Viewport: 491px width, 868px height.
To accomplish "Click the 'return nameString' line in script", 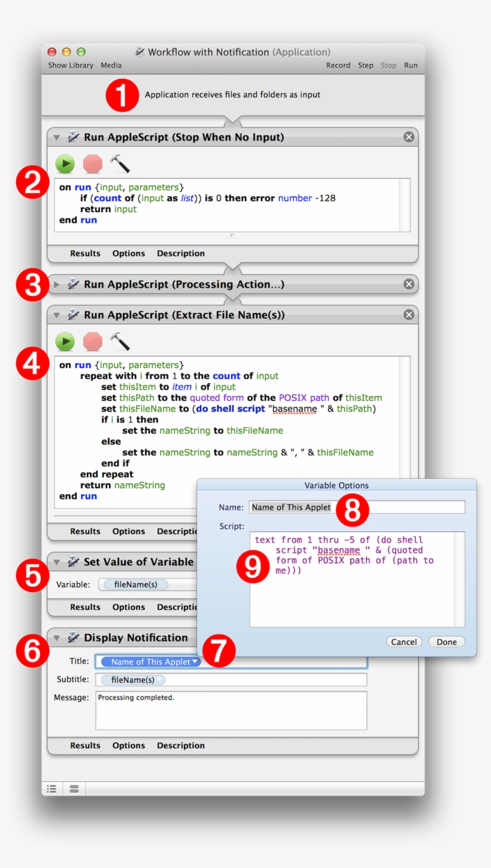I will point(123,485).
